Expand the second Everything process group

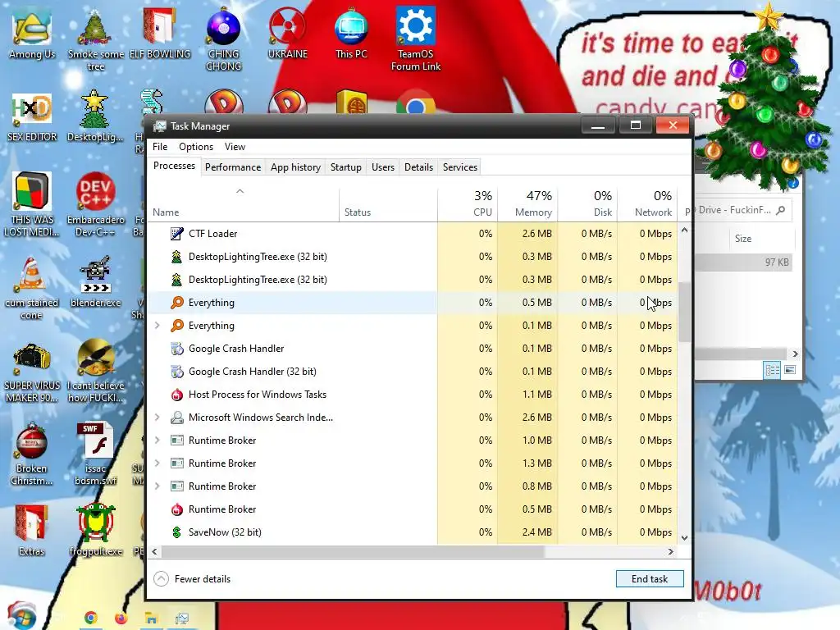pos(157,326)
